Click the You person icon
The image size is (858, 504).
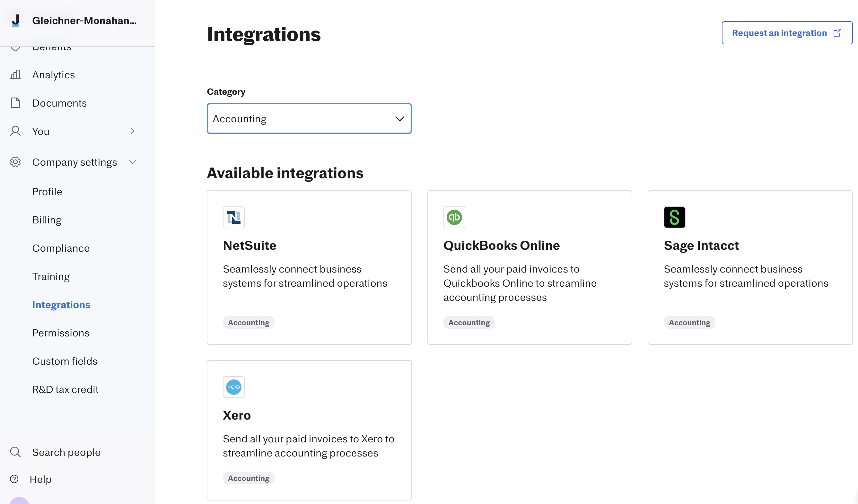[x=15, y=131]
